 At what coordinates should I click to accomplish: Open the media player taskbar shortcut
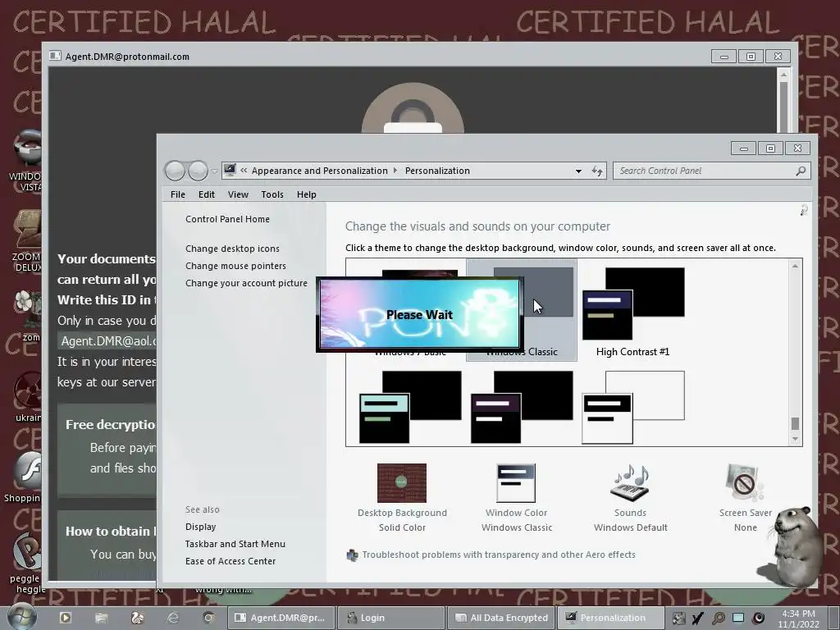click(66, 618)
